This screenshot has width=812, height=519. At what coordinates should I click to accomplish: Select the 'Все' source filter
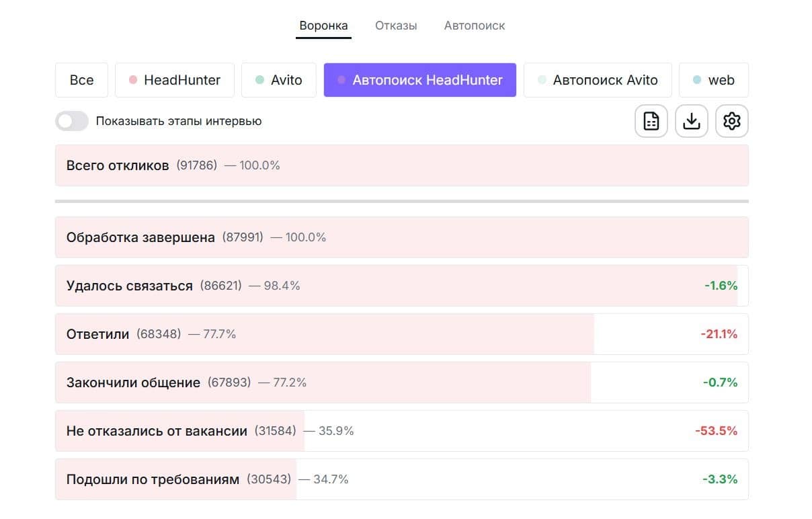tap(82, 80)
